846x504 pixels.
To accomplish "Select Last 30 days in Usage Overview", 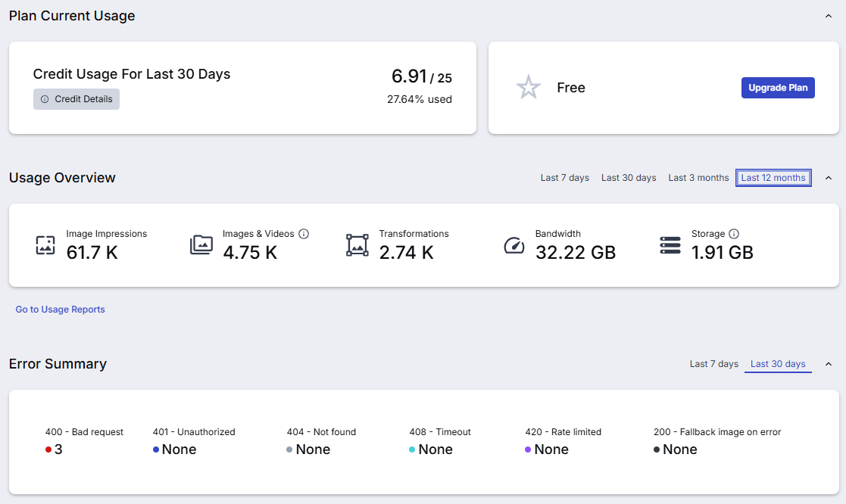I will 629,178.
